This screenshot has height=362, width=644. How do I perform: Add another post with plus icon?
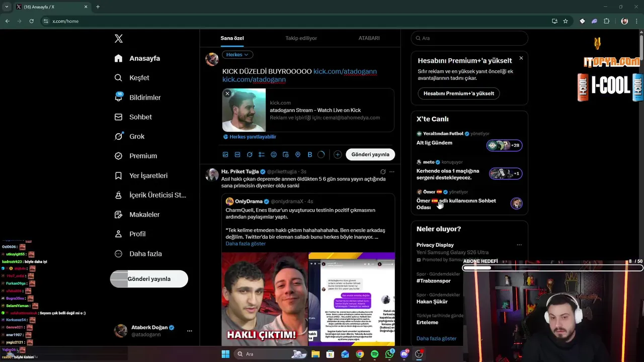338,154
